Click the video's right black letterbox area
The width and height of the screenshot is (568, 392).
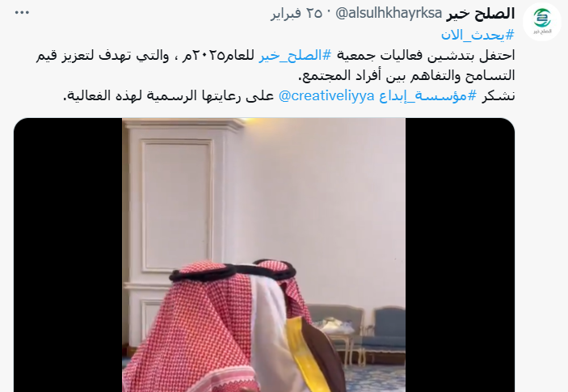(x=460, y=255)
